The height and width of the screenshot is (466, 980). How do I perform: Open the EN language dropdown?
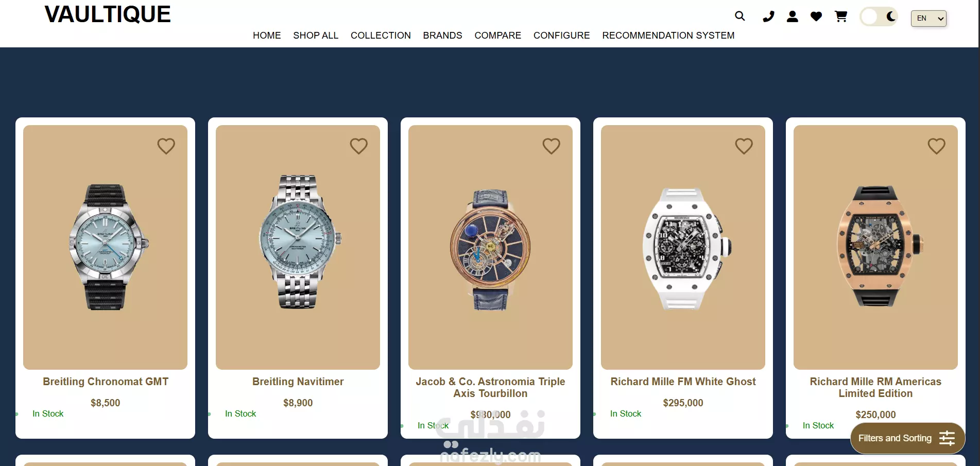[929, 19]
